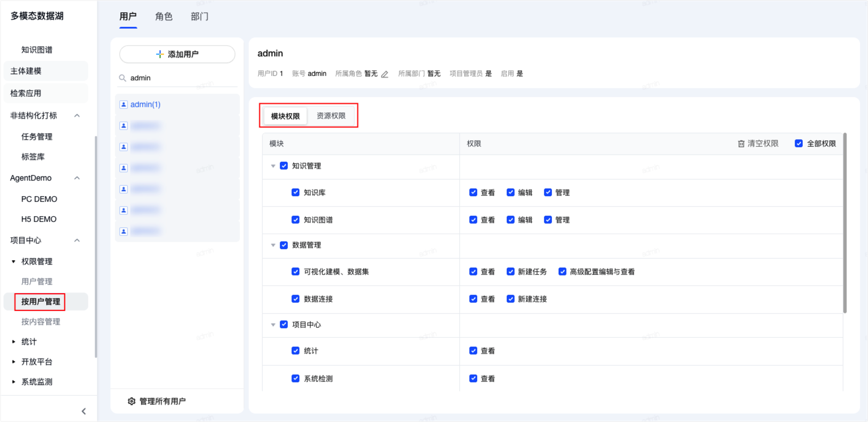
Task: Click the left sidebar vertical scrollbar
Action: coord(95,246)
